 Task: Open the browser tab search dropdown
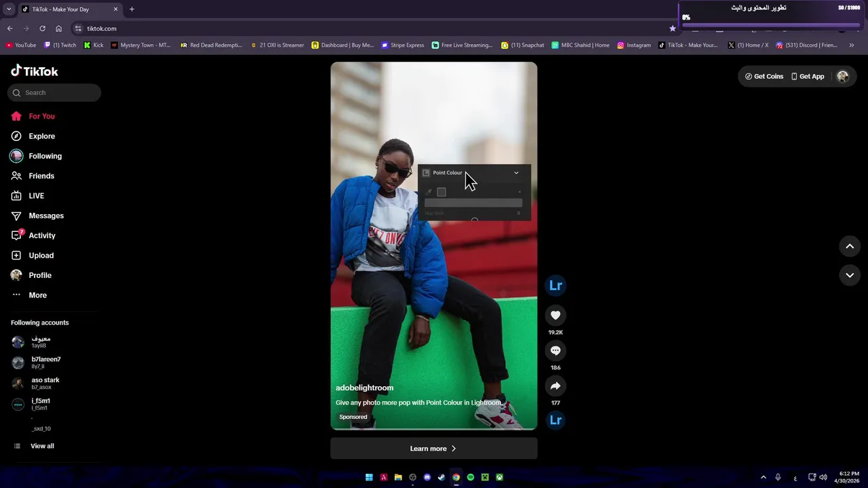pyautogui.click(x=9, y=9)
